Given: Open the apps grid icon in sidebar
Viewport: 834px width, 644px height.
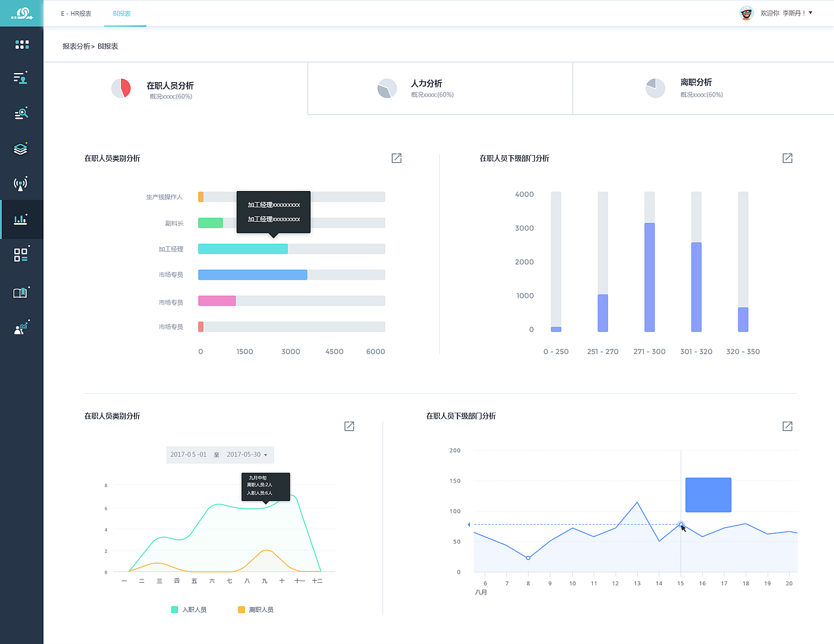Looking at the screenshot, I should (22, 44).
